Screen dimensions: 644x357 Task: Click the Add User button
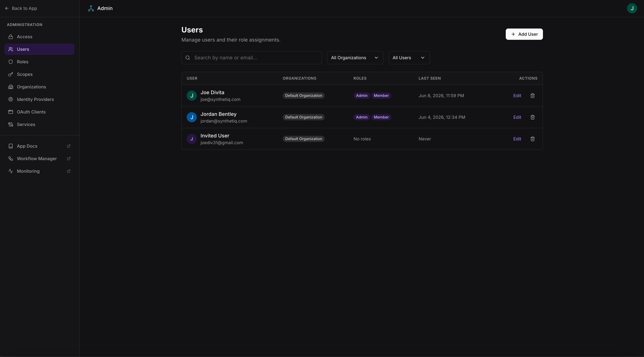point(524,34)
